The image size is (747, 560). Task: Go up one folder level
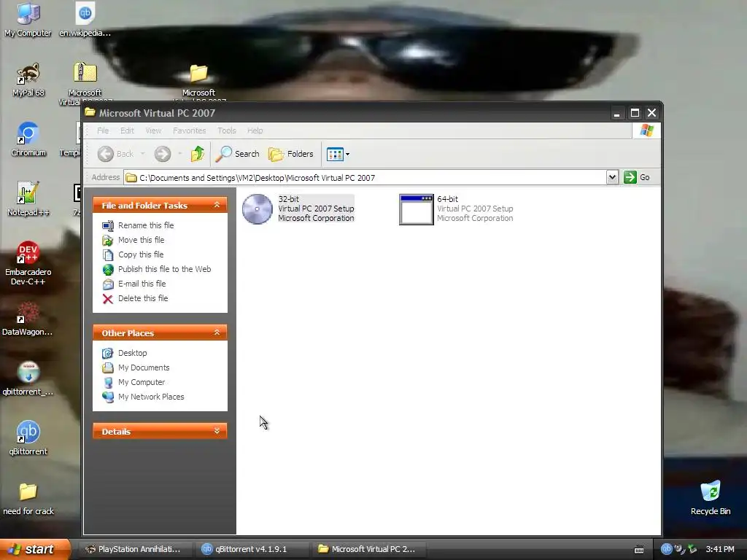coord(197,154)
